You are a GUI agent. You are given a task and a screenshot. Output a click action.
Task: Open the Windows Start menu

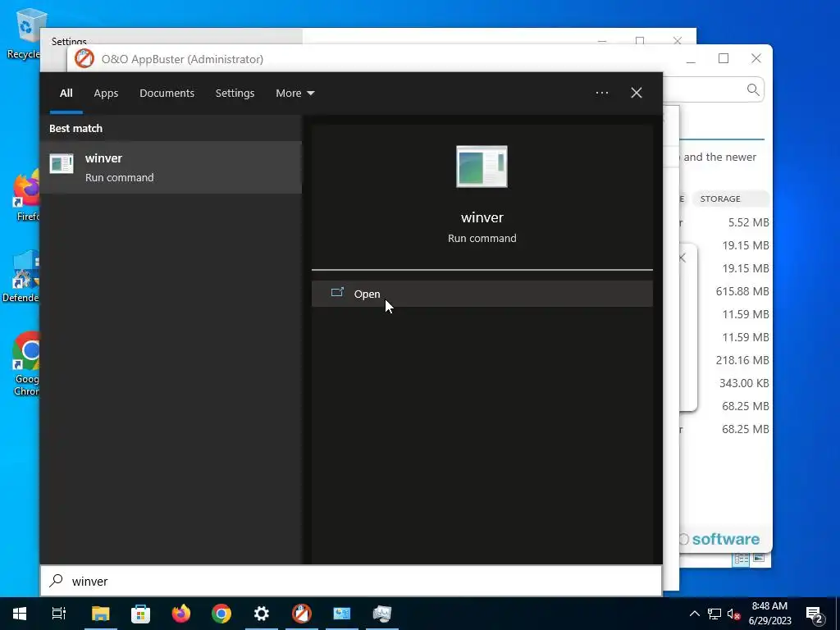(x=20, y=614)
